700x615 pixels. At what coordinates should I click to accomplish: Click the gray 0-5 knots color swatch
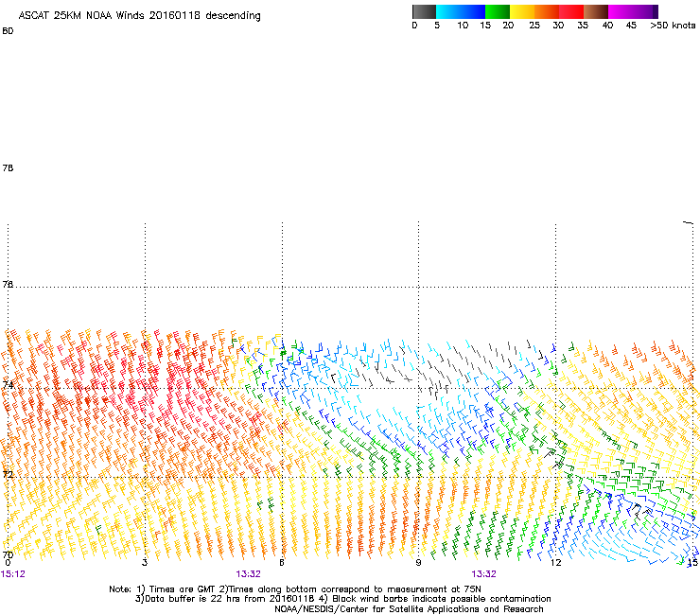[x=424, y=11]
